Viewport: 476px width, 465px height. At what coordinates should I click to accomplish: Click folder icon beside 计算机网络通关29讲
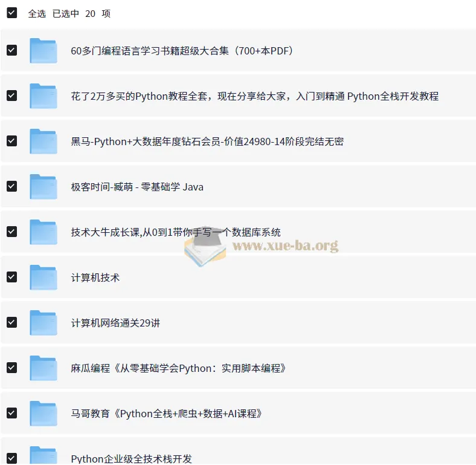43,323
